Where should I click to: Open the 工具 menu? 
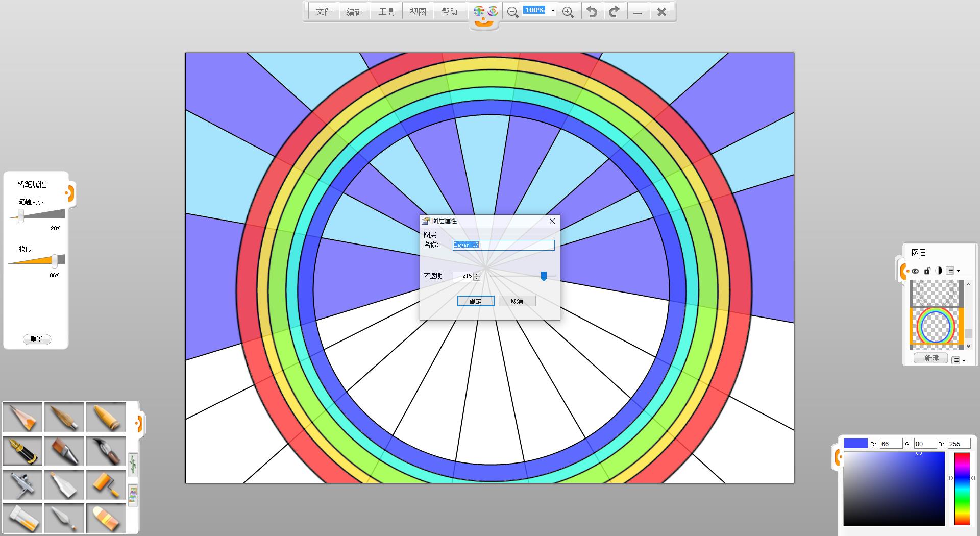(x=386, y=12)
